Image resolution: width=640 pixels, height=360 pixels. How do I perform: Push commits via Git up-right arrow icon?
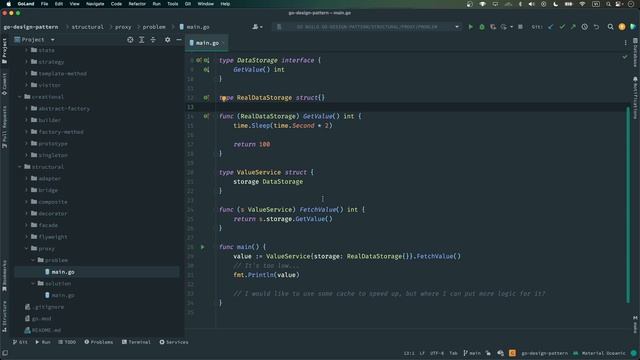pos(573,27)
